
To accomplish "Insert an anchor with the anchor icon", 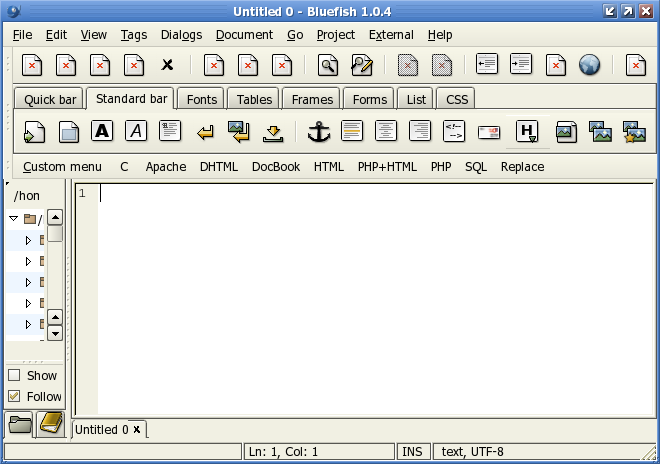I will [317, 131].
